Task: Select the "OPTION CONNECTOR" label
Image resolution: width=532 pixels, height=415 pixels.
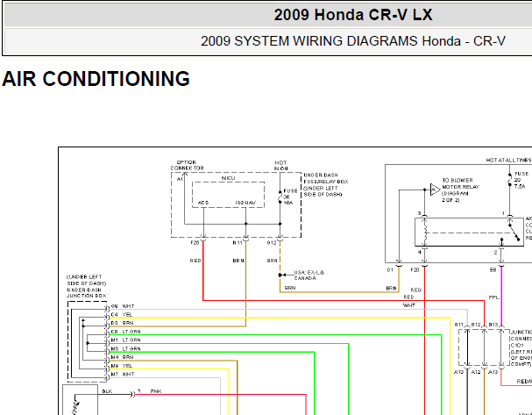Action: [x=187, y=166]
